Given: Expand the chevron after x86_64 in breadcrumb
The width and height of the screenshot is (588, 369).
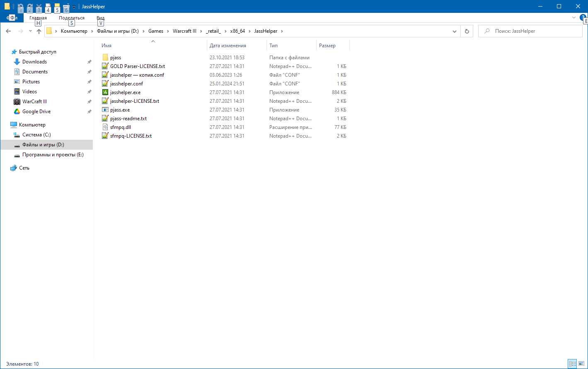Looking at the screenshot, I should pos(250,31).
